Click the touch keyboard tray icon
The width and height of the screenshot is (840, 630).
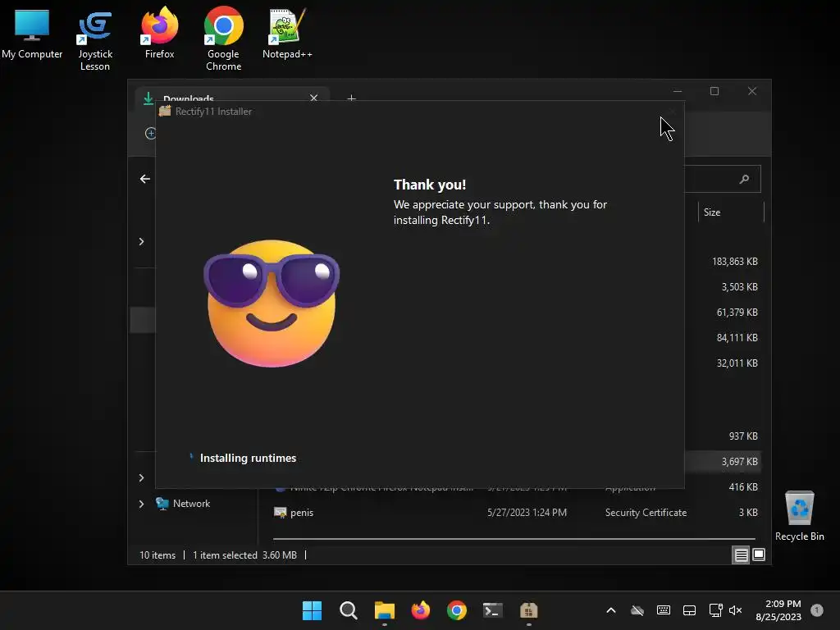click(663, 610)
